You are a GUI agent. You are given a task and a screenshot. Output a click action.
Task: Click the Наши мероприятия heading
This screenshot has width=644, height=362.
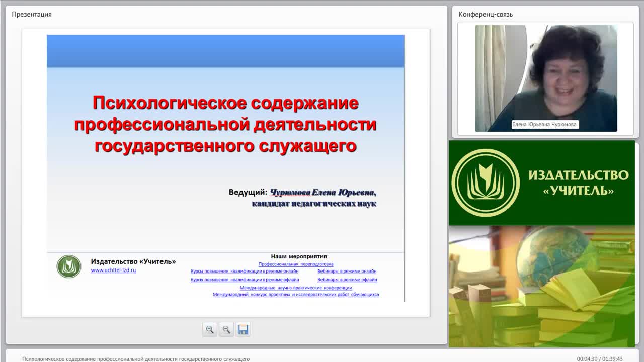[x=299, y=256]
